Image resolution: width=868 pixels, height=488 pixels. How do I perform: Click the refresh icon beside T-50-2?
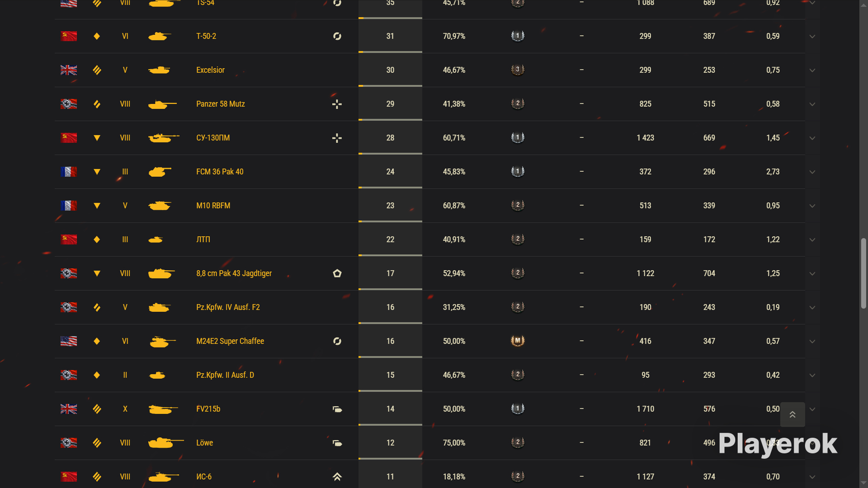pos(337,36)
